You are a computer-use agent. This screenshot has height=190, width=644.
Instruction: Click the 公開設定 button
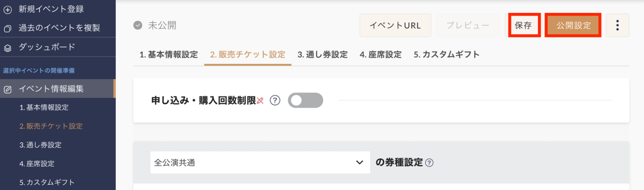pyautogui.click(x=573, y=25)
